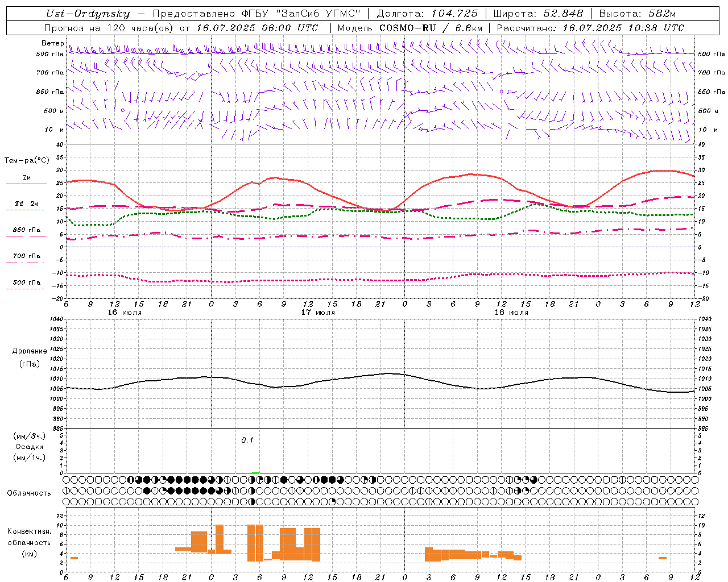Viewport: 728px width, 582px height.
Task: Click the Конвективн. облачность label
Action: tap(29, 537)
